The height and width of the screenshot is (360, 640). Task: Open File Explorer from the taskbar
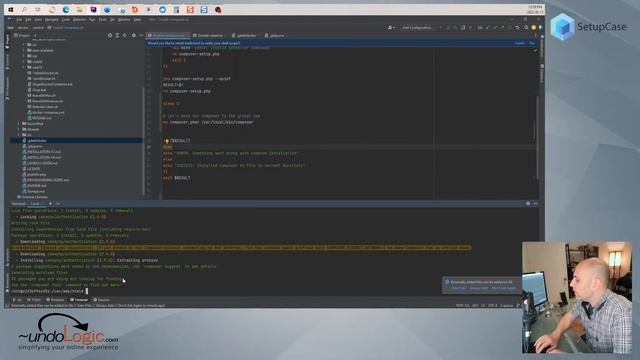click(x=80, y=9)
